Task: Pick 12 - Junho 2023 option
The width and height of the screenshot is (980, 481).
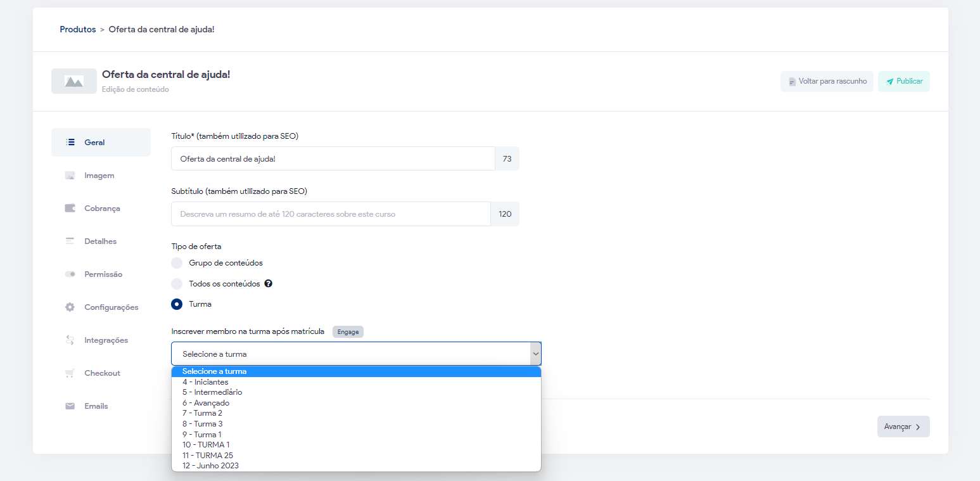Action: coord(210,466)
